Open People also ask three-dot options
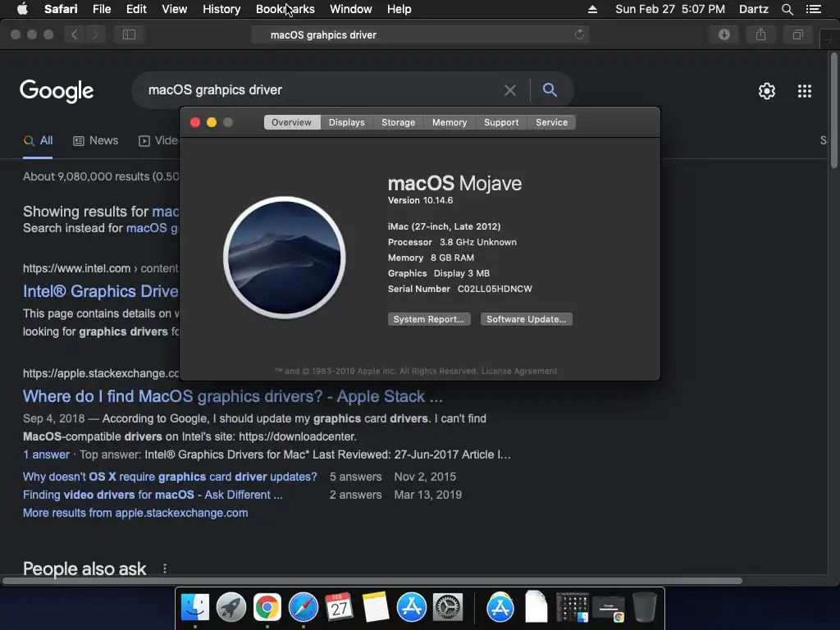840x630 pixels. tap(164, 568)
